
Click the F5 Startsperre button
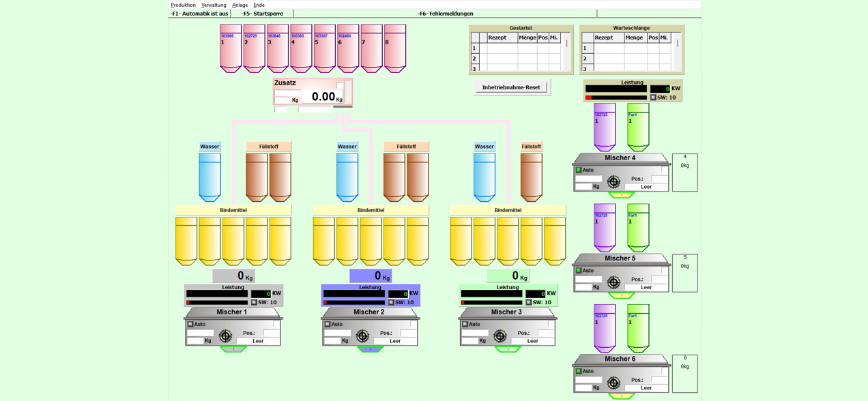click(262, 14)
